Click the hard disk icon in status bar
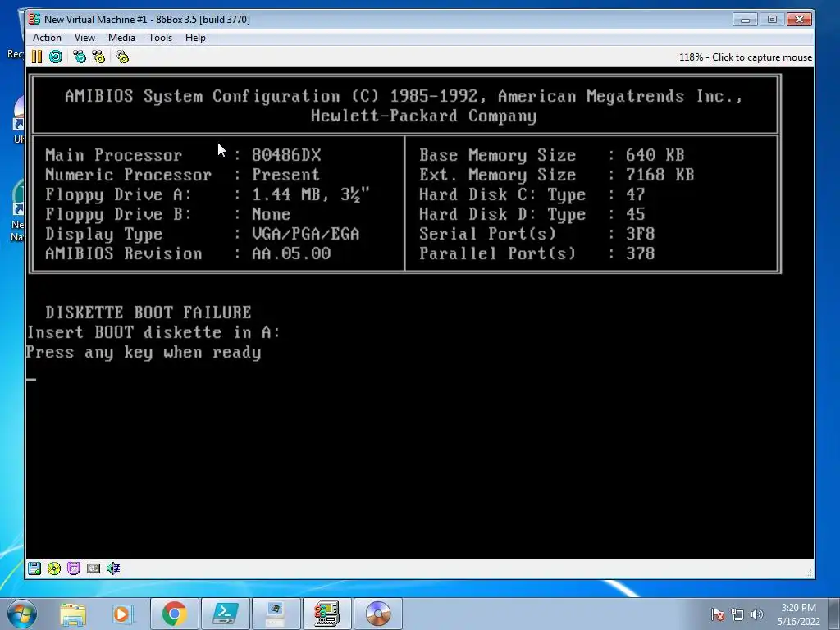This screenshot has width=840, height=630. tap(94, 568)
